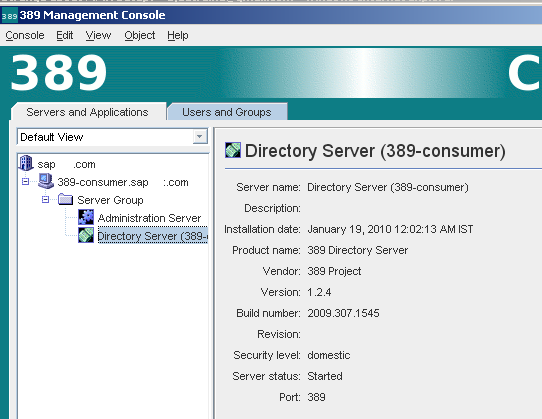The width and height of the screenshot is (542, 419).
Task: Click the build number 2009.307.1545
Action: tap(343, 313)
